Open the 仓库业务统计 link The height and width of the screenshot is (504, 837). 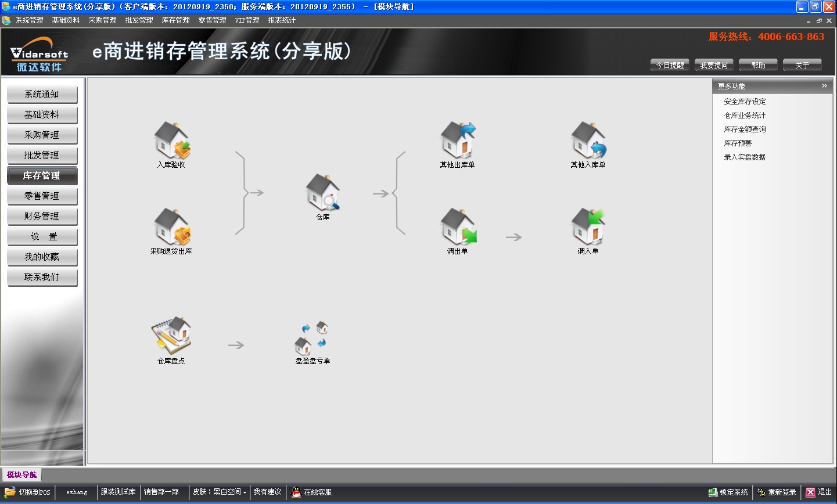pyautogui.click(x=745, y=116)
